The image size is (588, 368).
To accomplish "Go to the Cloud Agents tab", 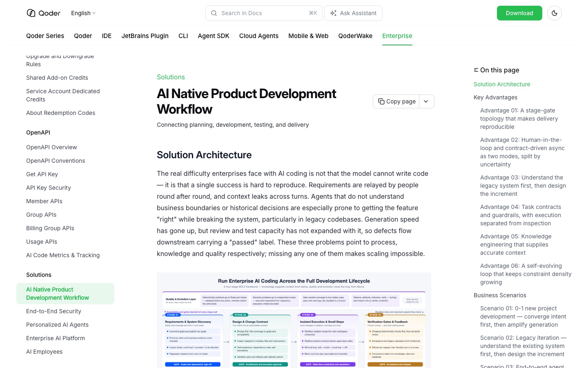I will (259, 36).
